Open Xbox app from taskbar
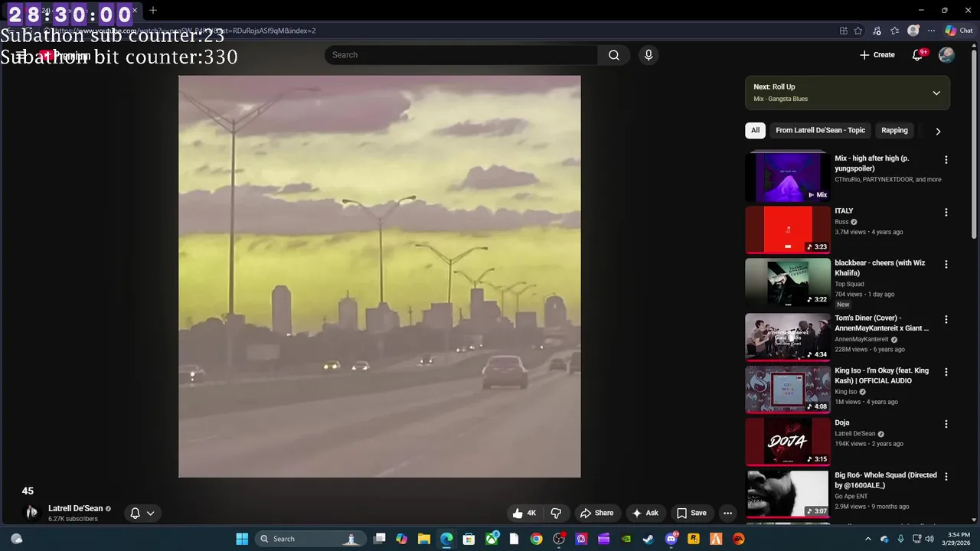The width and height of the screenshot is (980, 551). click(492, 539)
